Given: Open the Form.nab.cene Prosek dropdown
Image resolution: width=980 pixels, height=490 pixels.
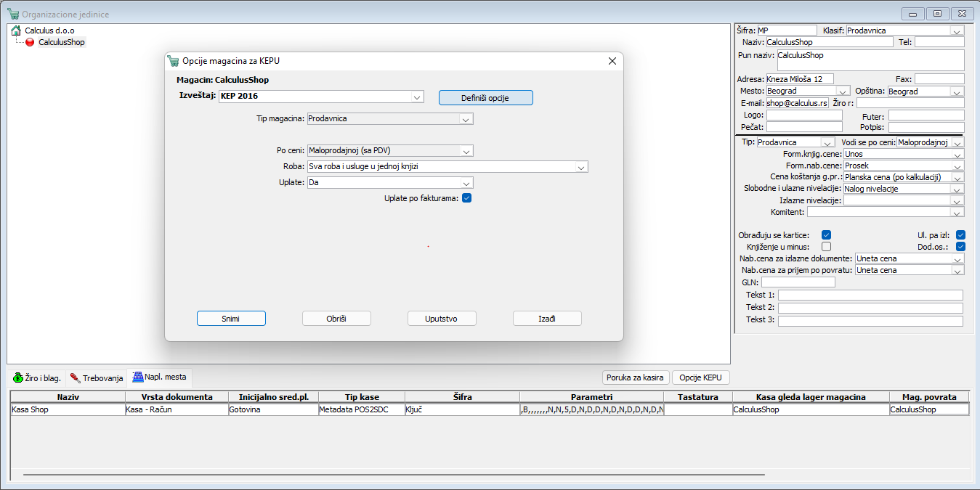Looking at the screenshot, I should coord(957,166).
